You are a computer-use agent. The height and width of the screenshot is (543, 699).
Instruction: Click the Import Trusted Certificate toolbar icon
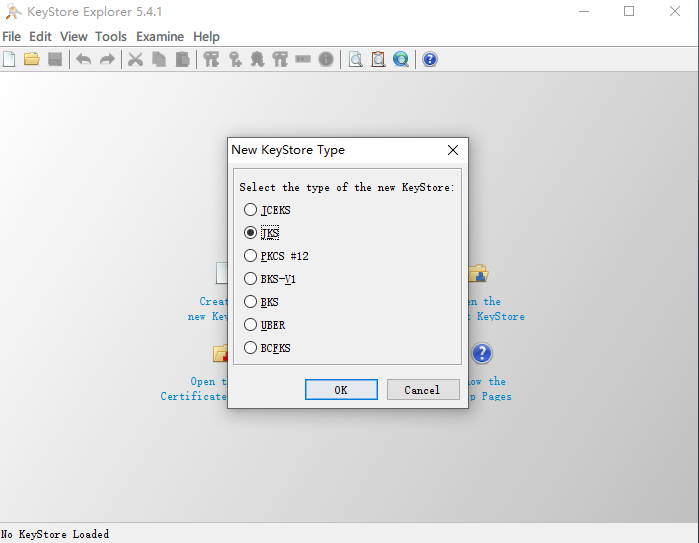[257, 59]
